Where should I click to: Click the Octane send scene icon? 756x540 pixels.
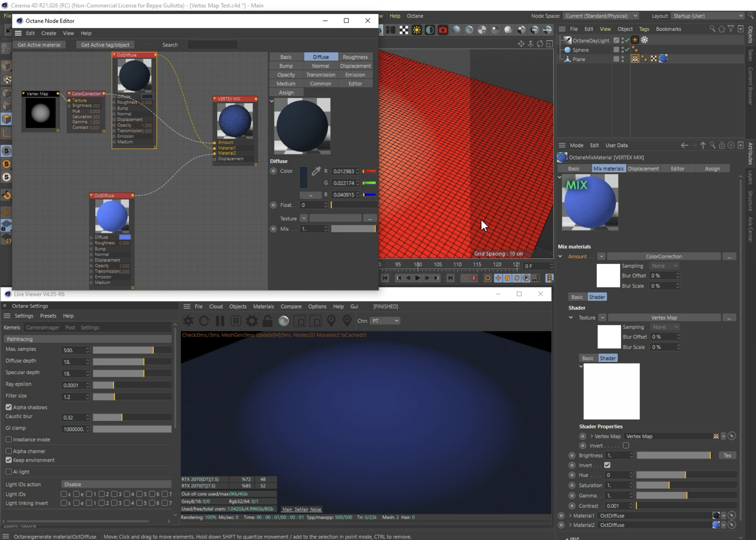[x=188, y=321]
